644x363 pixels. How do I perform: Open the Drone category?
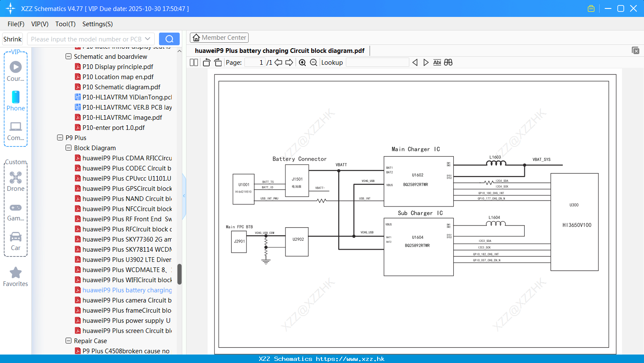(x=16, y=181)
